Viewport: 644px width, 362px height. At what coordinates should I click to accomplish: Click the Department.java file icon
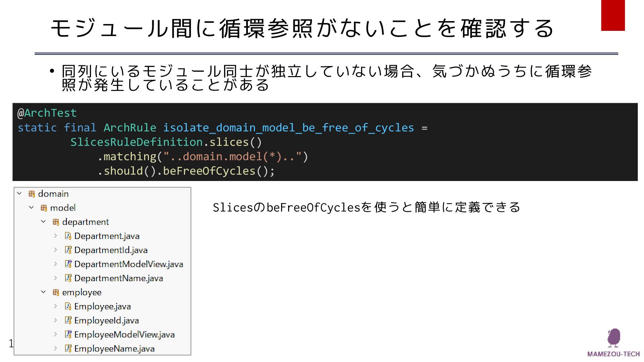pyautogui.click(x=68, y=236)
